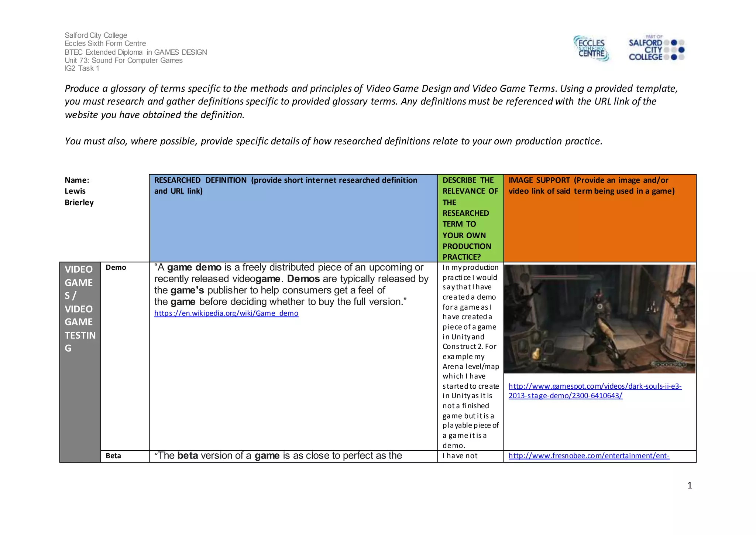Click the blue Researched Definition header cell
Screen dimensions: 756x535
coord(293,218)
